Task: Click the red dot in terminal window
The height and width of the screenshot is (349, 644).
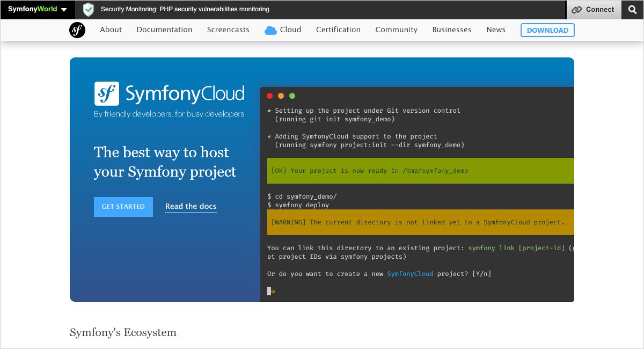Action: point(269,96)
